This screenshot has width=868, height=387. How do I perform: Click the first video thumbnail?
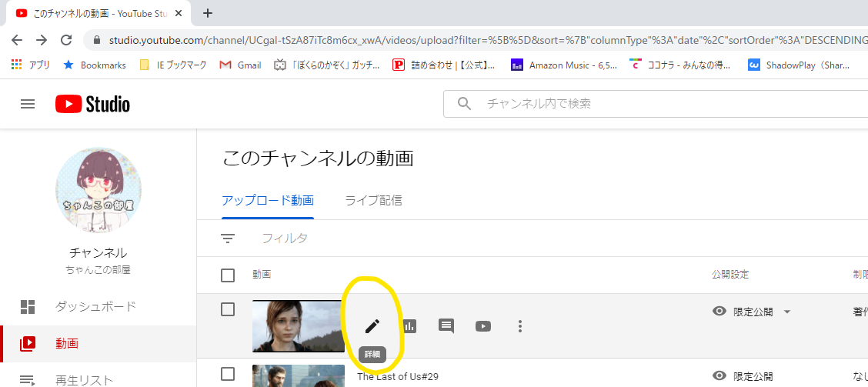point(299,326)
